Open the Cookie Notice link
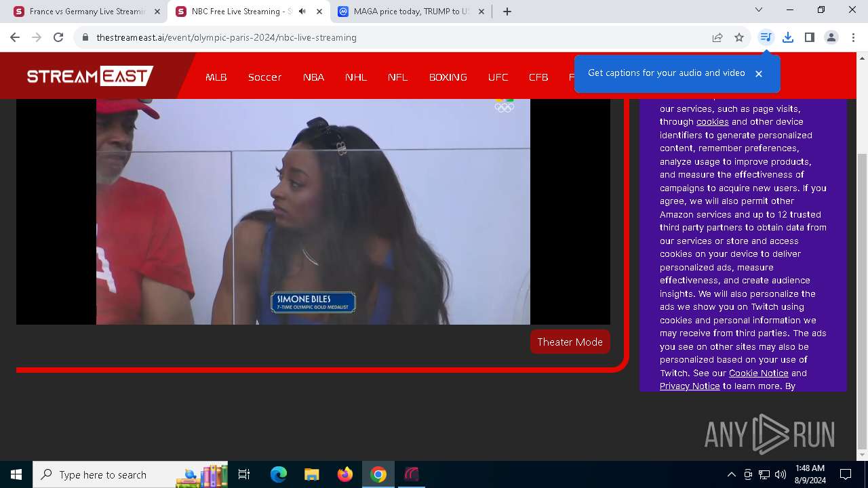 (x=758, y=373)
